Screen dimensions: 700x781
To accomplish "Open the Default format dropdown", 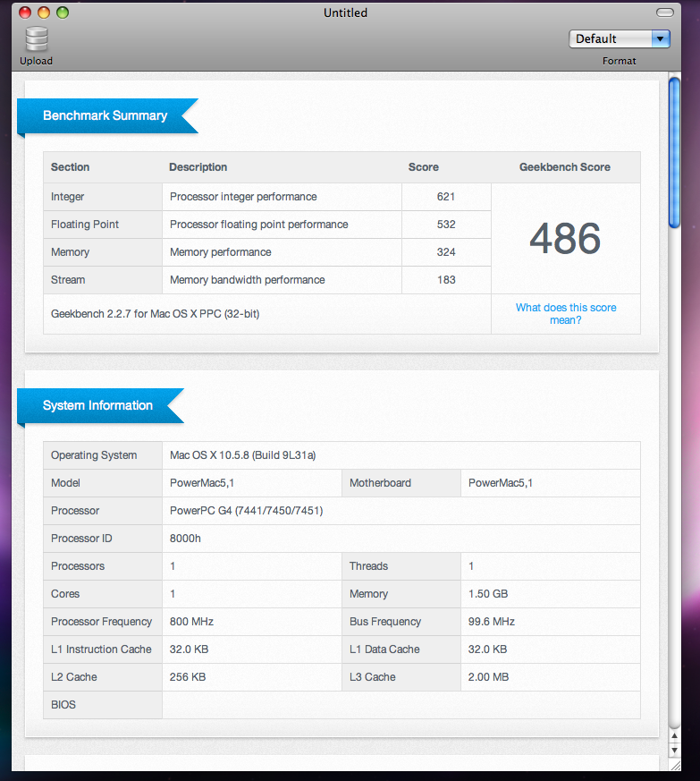I will (x=620, y=38).
